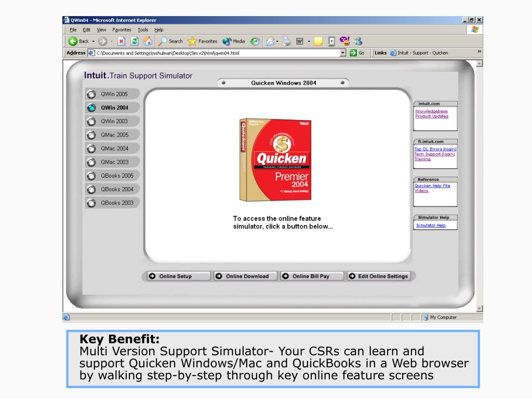Open the File menu
532x399 pixels.
point(73,30)
